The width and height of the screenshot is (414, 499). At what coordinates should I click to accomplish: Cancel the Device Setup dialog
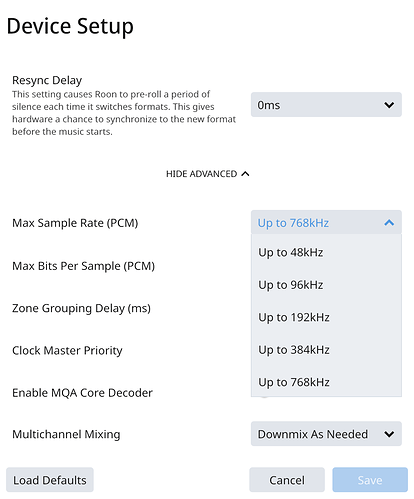287,480
